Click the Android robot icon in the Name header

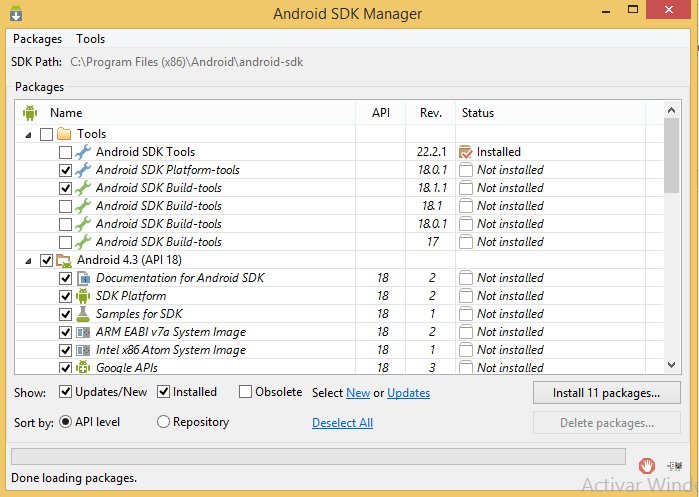[30, 113]
